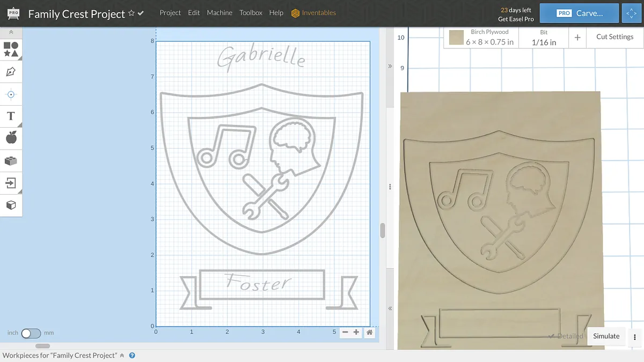Open the 3D cube tool

coord(11,205)
